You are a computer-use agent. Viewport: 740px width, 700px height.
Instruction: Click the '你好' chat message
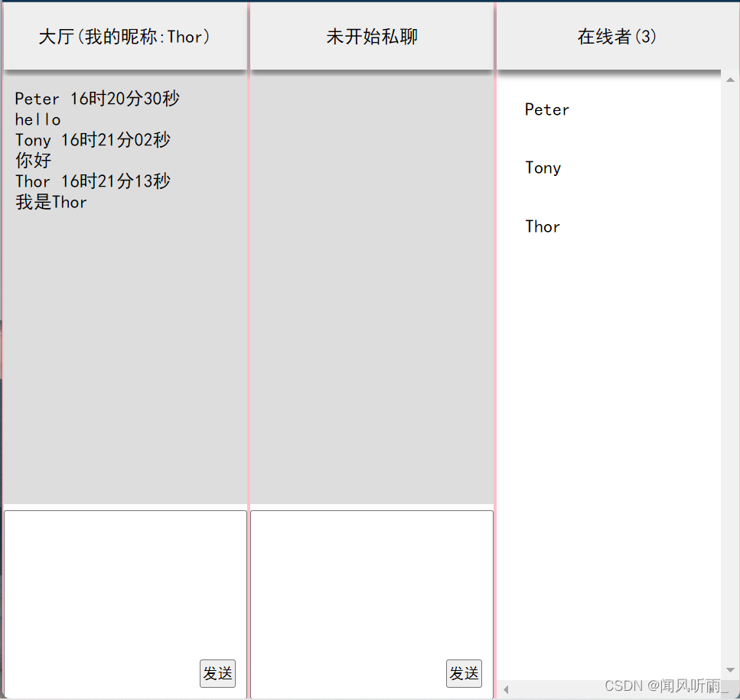pos(33,161)
